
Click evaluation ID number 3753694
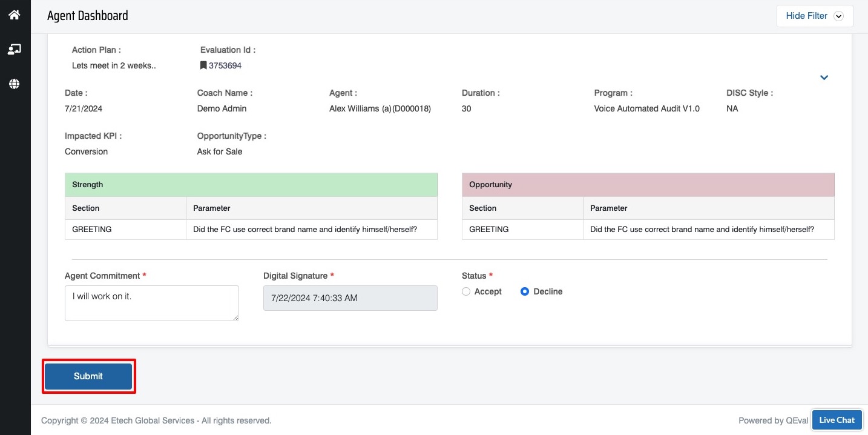coord(225,65)
